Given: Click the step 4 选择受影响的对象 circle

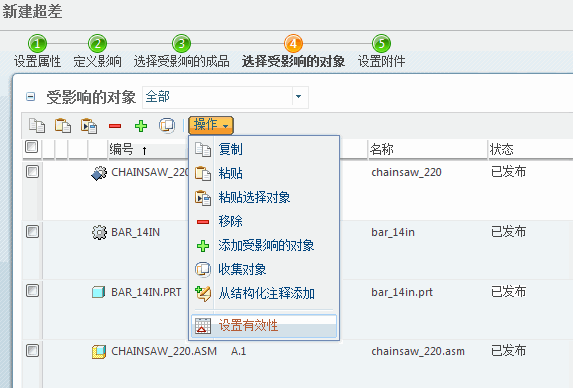Looking at the screenshot, I should click(x=293, y=44).
